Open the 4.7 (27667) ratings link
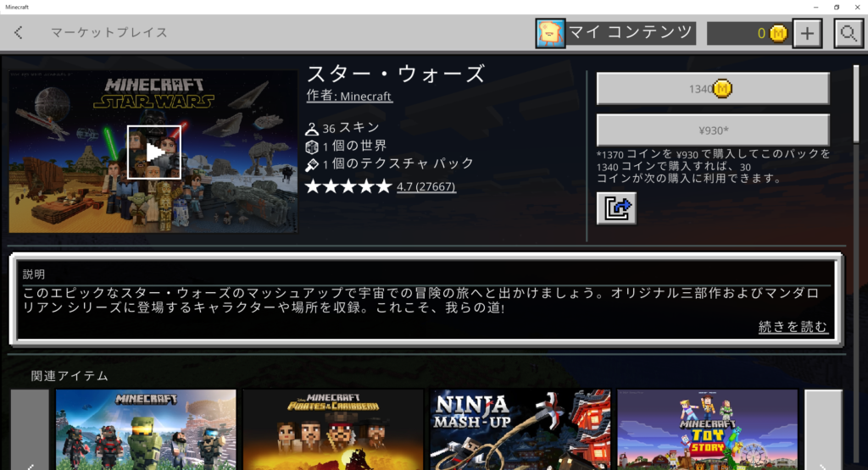The image size is (868, 470). (x=426, y=186)
